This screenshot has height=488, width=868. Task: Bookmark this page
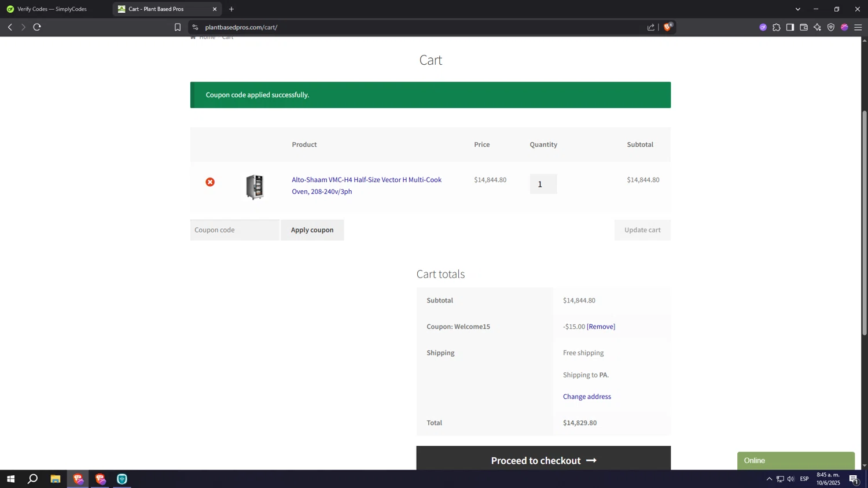(x=178, y=27)
